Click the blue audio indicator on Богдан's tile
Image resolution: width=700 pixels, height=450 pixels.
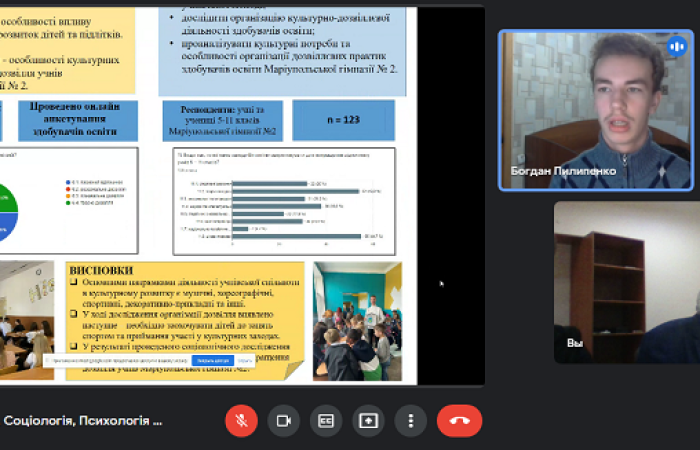point(675,46)
